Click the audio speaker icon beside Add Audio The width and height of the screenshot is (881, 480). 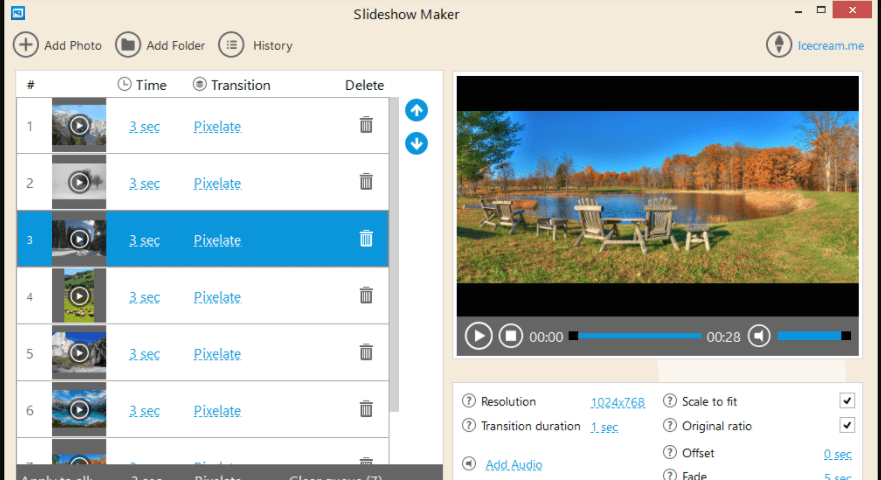click(469, 464)
